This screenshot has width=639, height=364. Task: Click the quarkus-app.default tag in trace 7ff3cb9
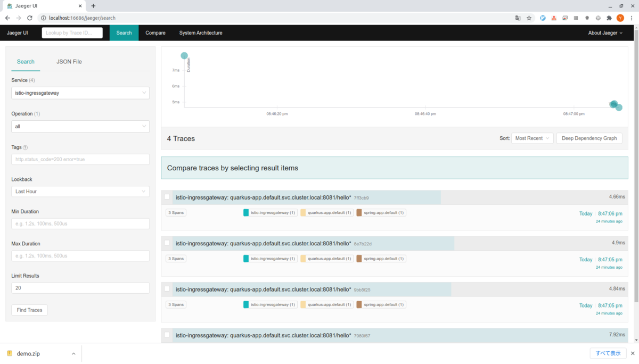pos(327,213)
